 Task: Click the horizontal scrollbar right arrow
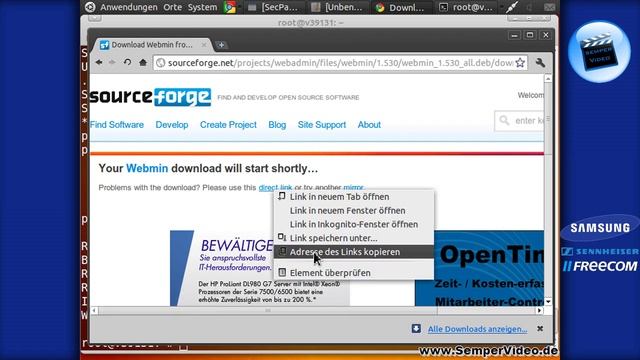tap(540, 311)
